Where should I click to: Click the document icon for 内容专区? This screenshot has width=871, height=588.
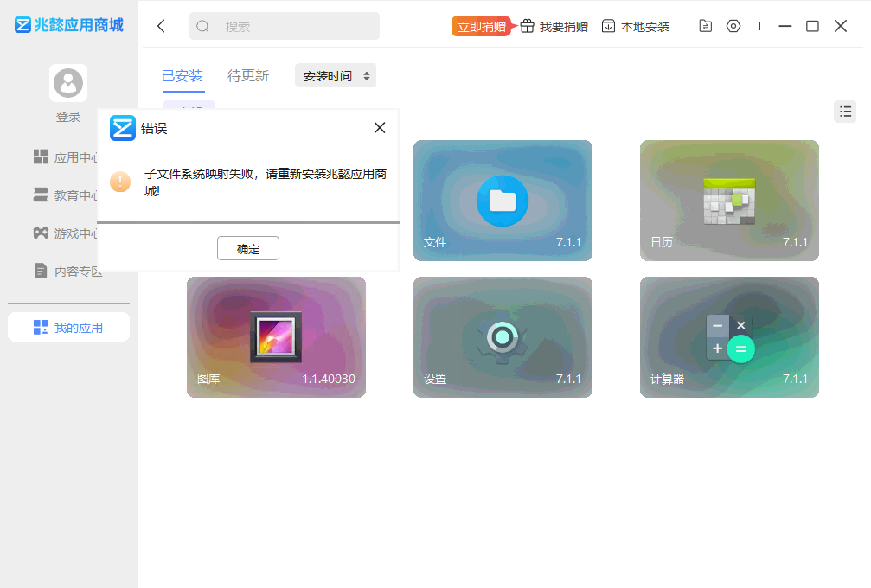pos(41,271)
